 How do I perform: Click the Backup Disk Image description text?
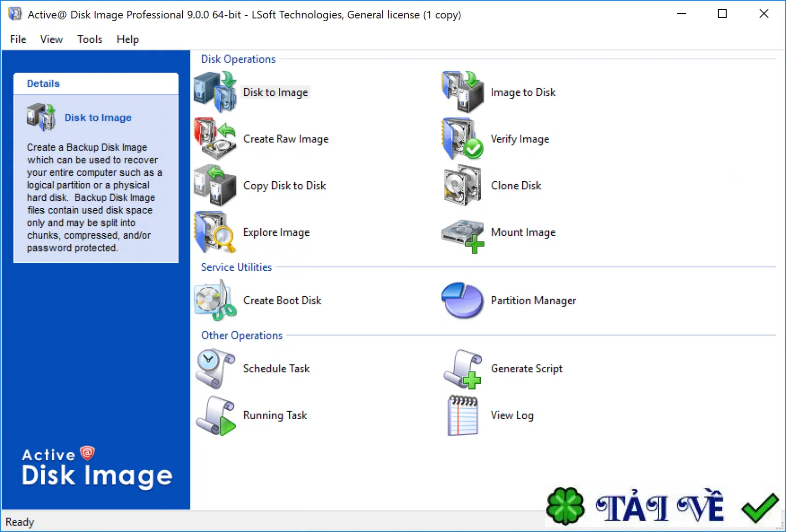(x=94, y=197)
